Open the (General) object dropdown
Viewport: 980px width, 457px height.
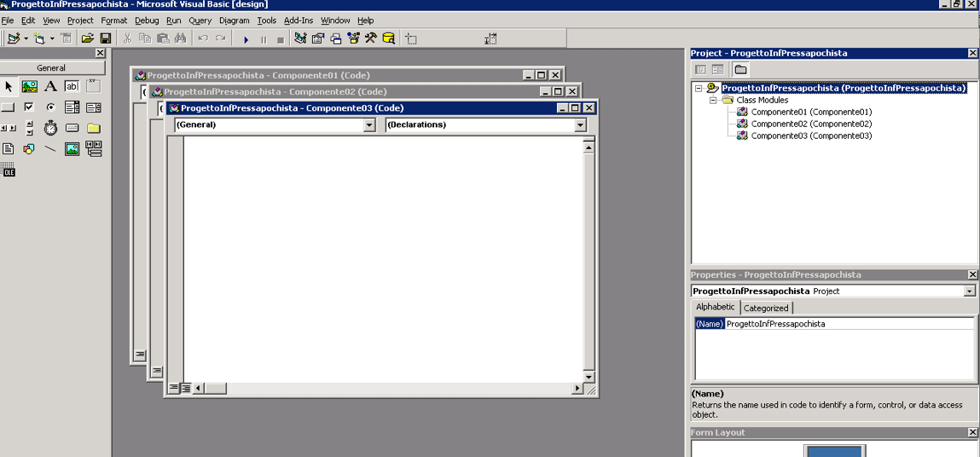coord(369,125)
